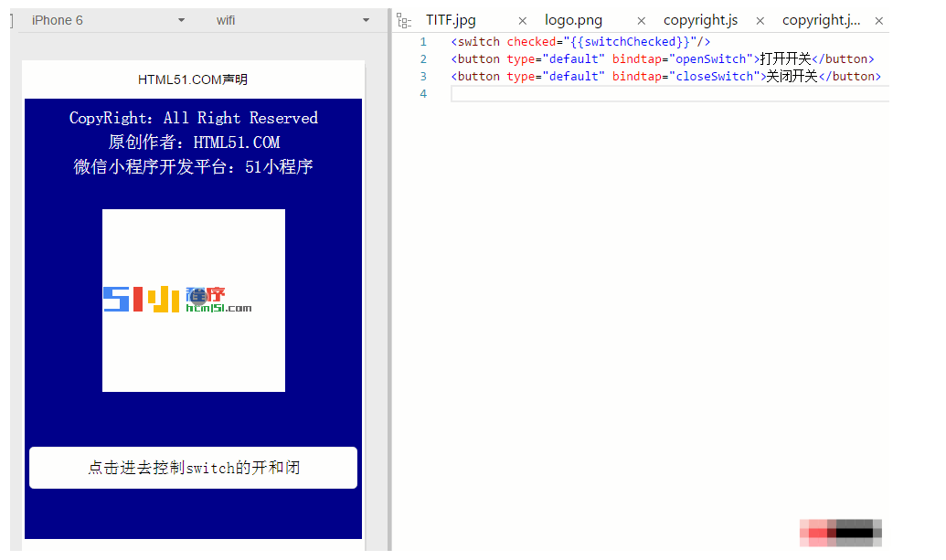The width and height of the screenshot is (946, 560).
Task: Click the 51小程序 logo image
Action: (194, 301)
